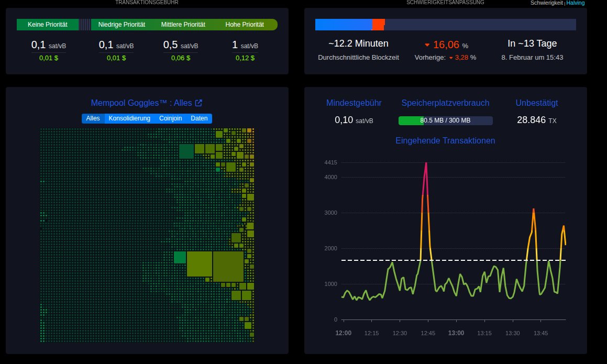
Task: Click the red down arrow beside 16,06 %
Action: (x=427, y=46)
